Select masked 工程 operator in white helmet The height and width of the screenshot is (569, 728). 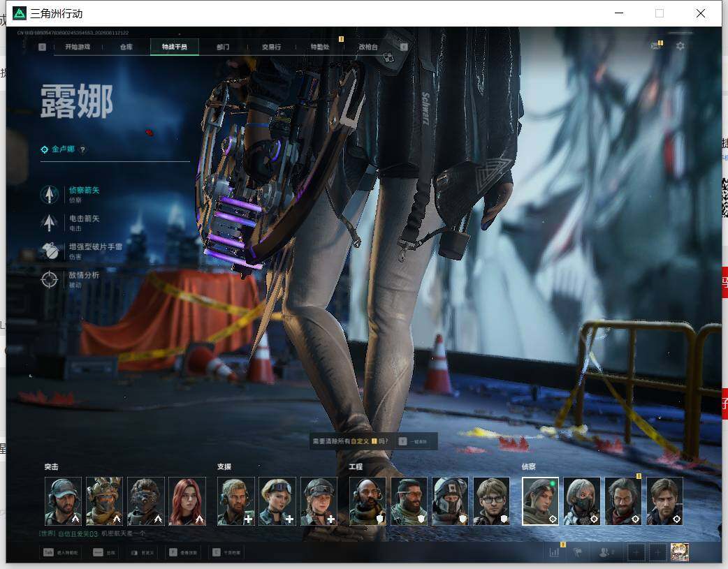(x=451, y=501)
